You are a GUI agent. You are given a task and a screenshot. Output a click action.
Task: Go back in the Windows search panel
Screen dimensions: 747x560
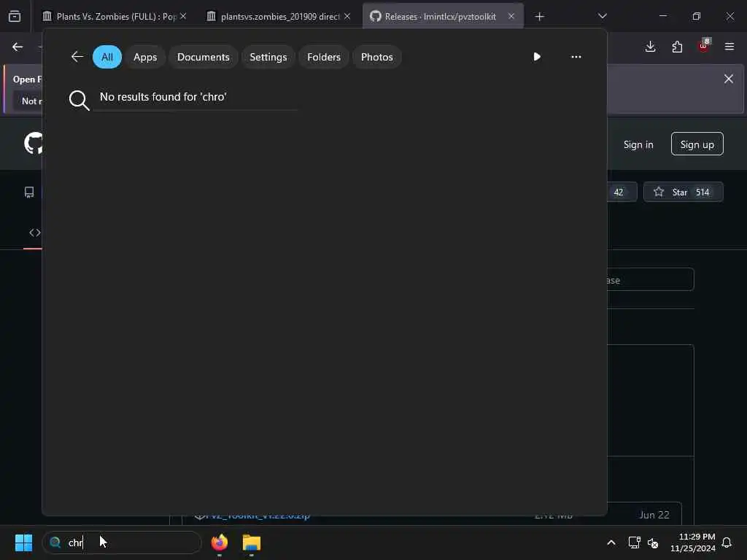pos(77,57)
